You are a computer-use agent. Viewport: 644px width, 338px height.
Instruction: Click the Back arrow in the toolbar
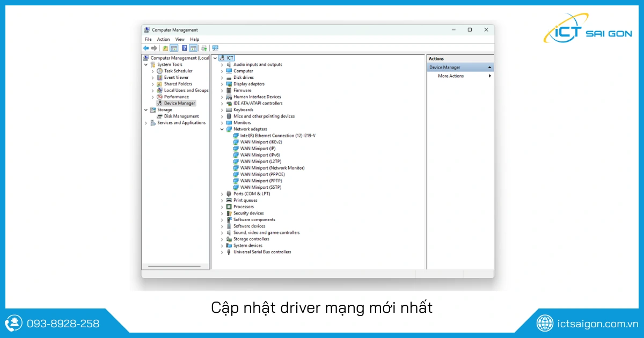[146, 48]
